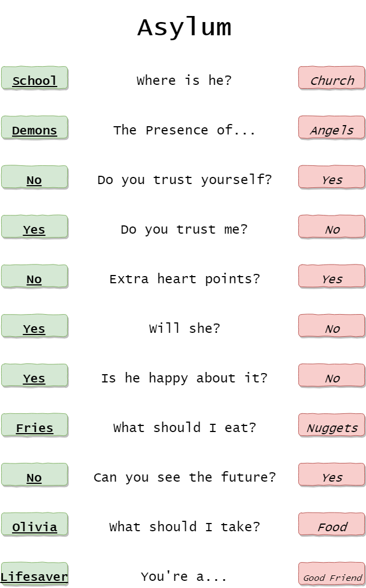Answer No to 'Do you trust yourself?'
This screenshot has width=366, height=588.
[x=34, y=177]
